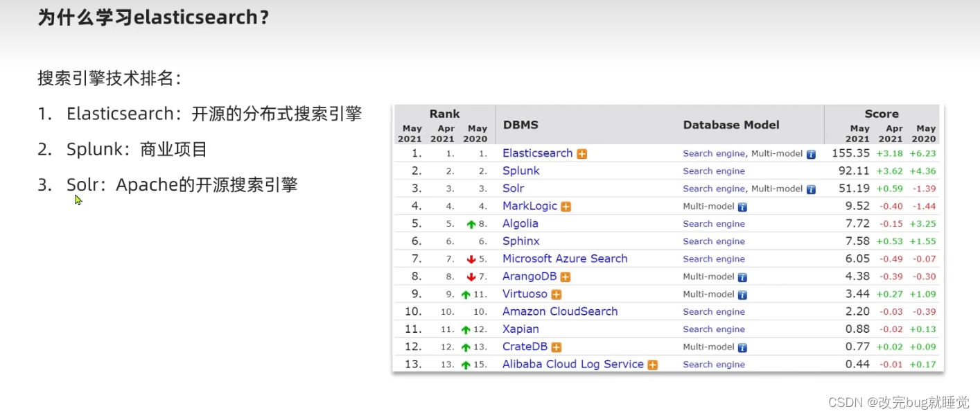The width and height of the screenshot is (980, 416).
Task: Click the Database Model column header
Action: (731, 125)
